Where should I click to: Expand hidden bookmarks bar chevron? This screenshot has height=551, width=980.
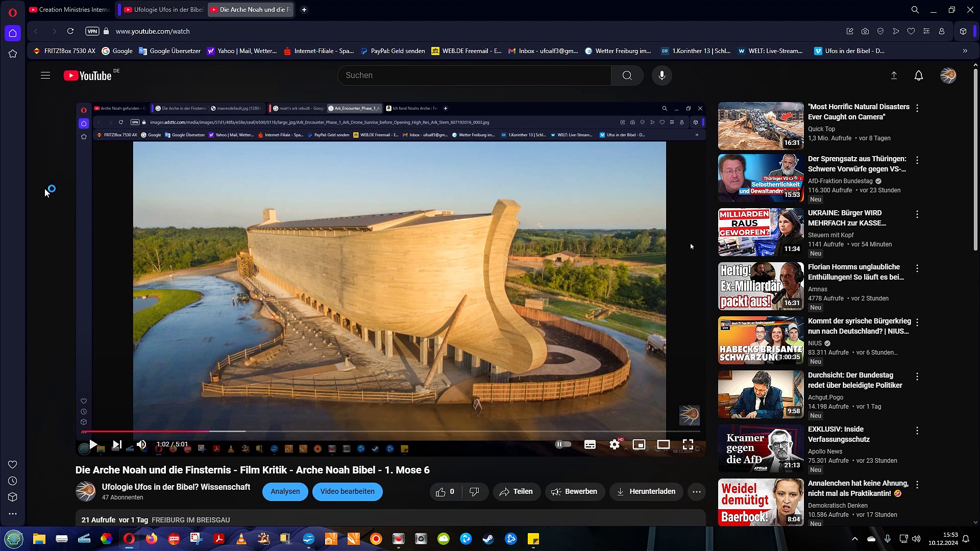click(x=965, y=51)
